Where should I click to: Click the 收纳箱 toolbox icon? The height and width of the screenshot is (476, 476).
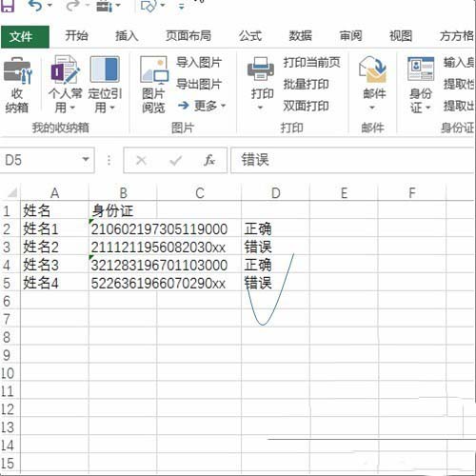pos(17,70)
